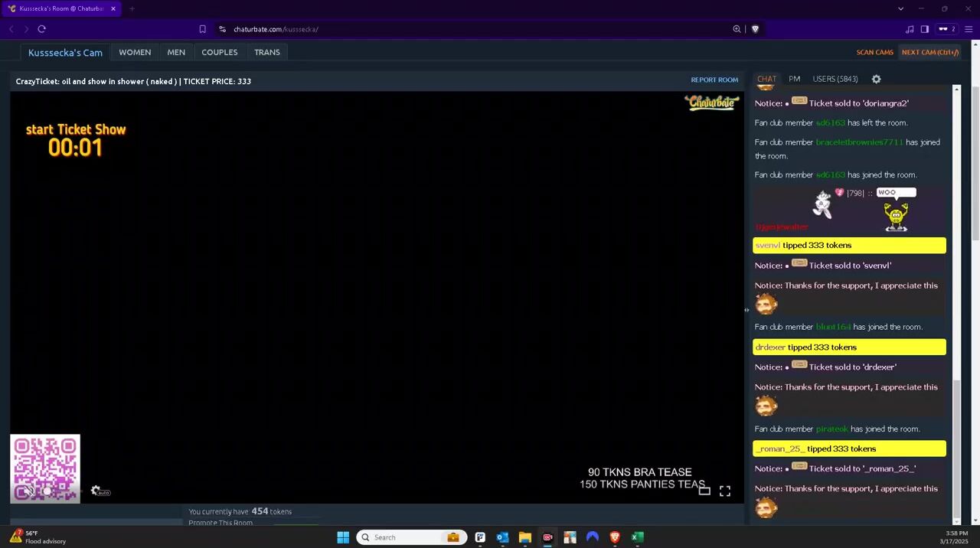Click the Brave Shields icon in address bar
The width and height of the screenshot is (980, 548).
pyautogui.click(x=755, y=29)
